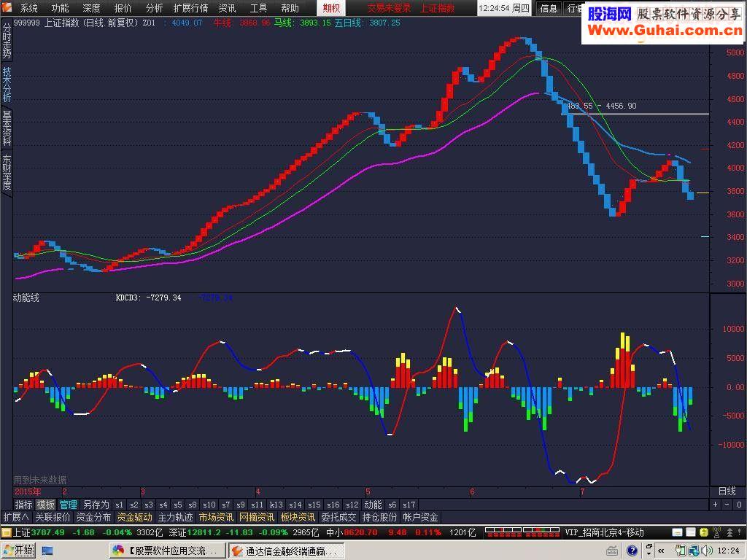Open the 板块资讯 tab
Screen dimensions: 747x560
298,517
